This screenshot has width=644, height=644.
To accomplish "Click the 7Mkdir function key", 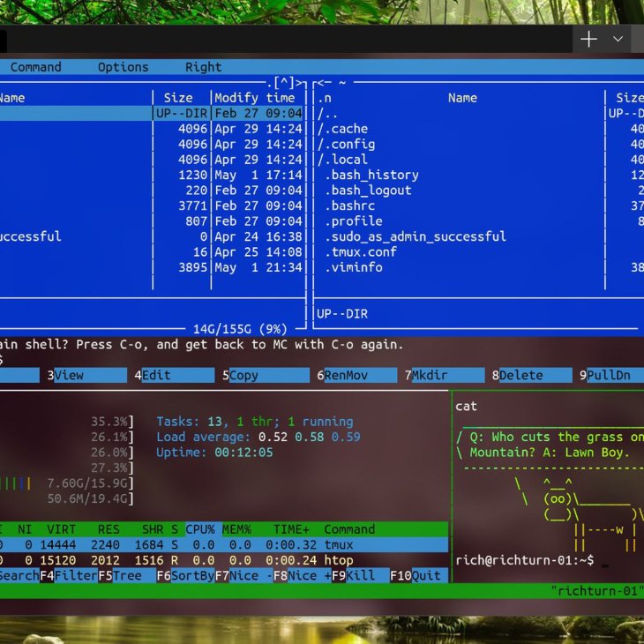I will click(445, 376).
